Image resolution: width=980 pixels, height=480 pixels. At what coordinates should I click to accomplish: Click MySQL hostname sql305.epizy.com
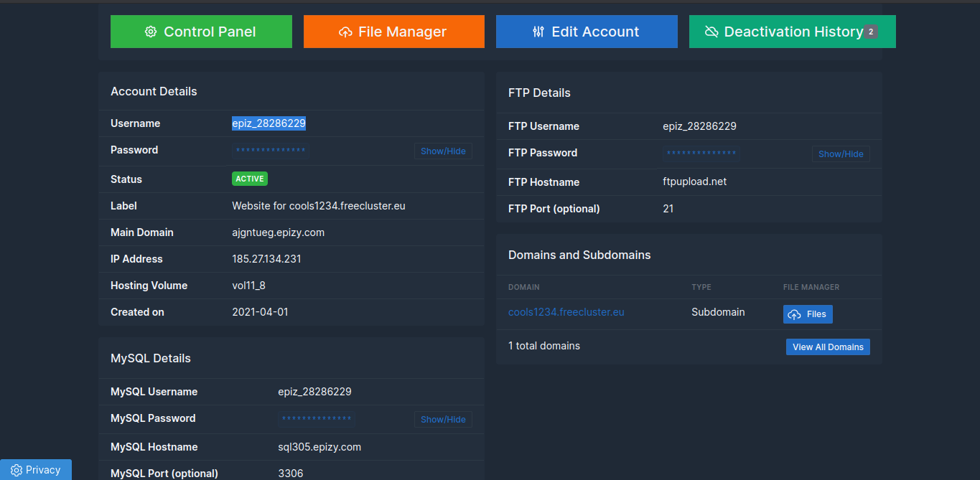coord(319,447)
